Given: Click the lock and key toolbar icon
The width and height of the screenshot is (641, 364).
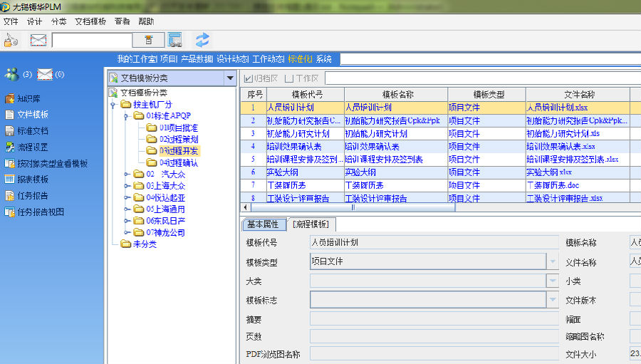Looking at the screenshot, I should point(11,40).
